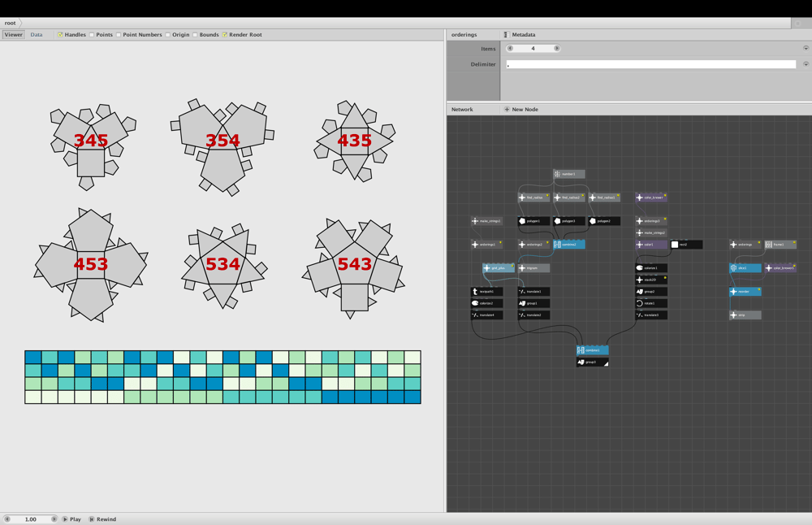
Task: Enable the Origin checkbox
Action: tap(168, 35)
